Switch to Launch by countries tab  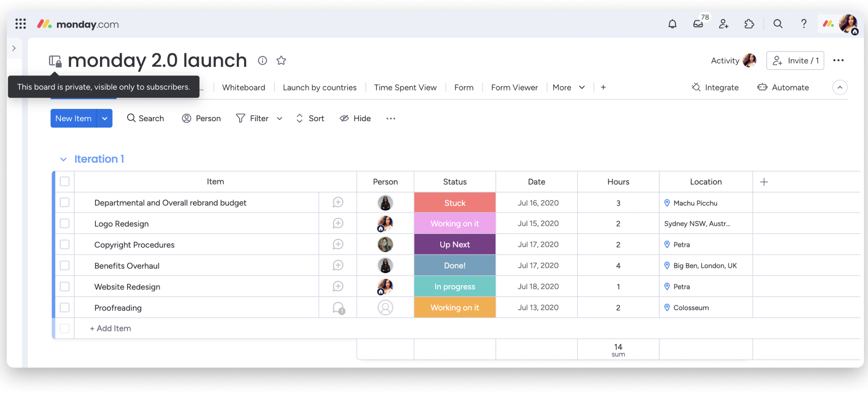[x=320, y=87]
